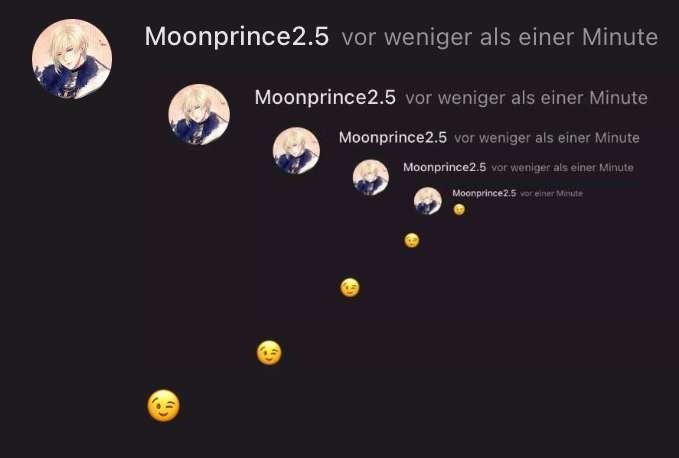Open the second-largest Moonprince2.5 avatar
This screenshot has height=458, width=679.
[199, 115]
